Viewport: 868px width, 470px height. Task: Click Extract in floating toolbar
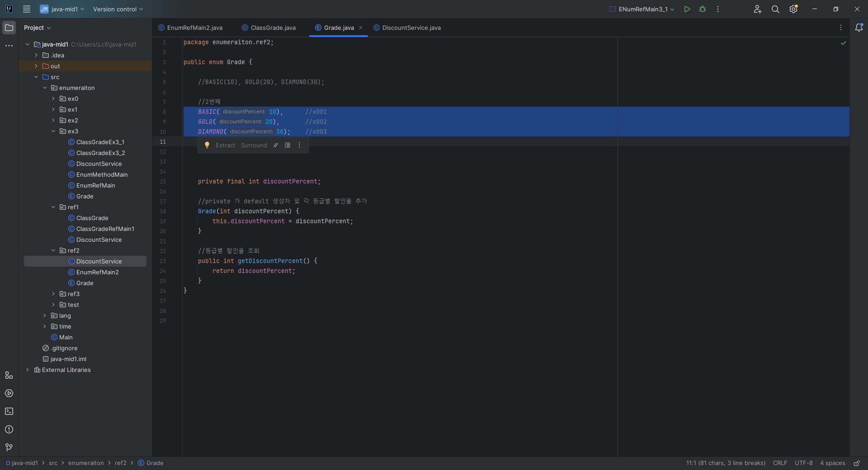tap(226, 145)
